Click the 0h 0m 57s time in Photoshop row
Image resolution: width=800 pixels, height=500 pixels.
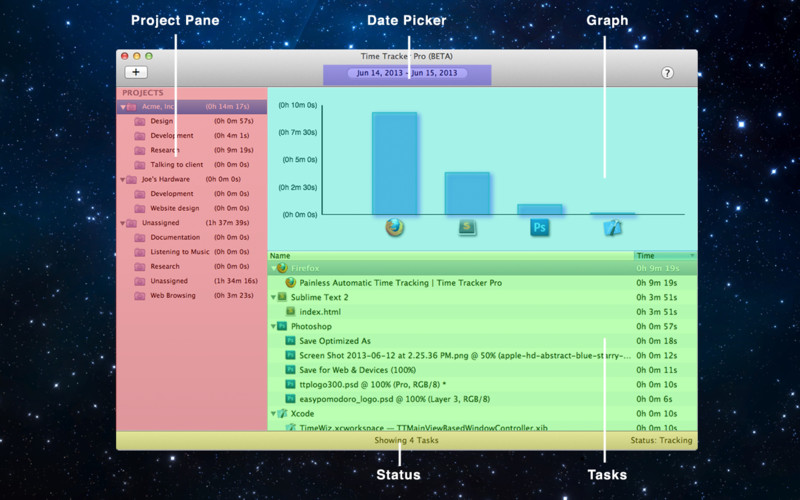point(657,327)
